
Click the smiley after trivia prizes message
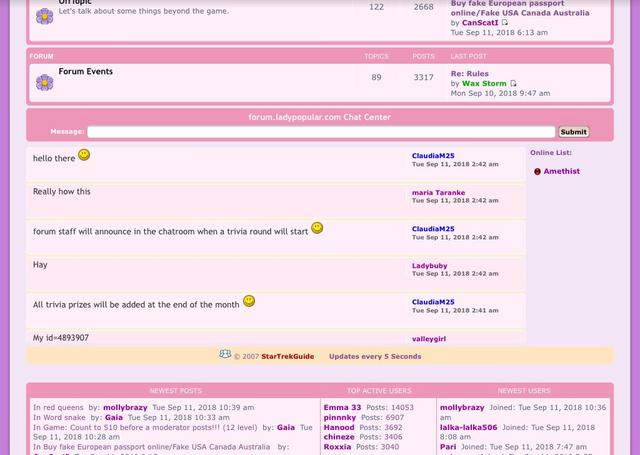coord(249,301)
